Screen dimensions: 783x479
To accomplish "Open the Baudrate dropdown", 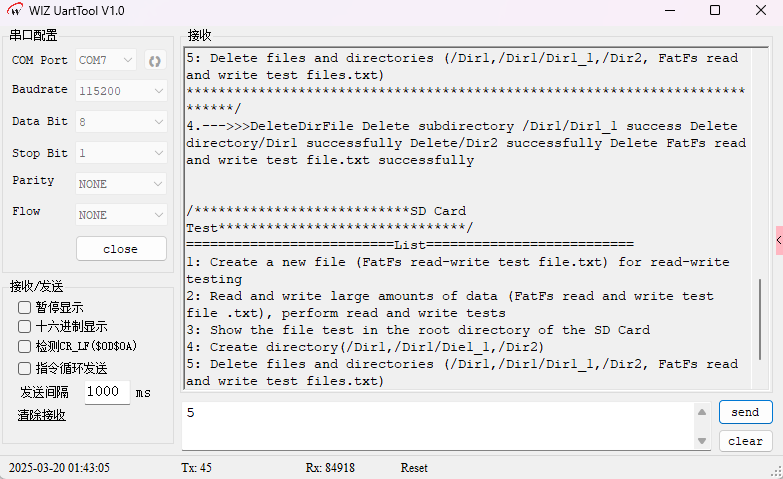I will click(121, 91).
